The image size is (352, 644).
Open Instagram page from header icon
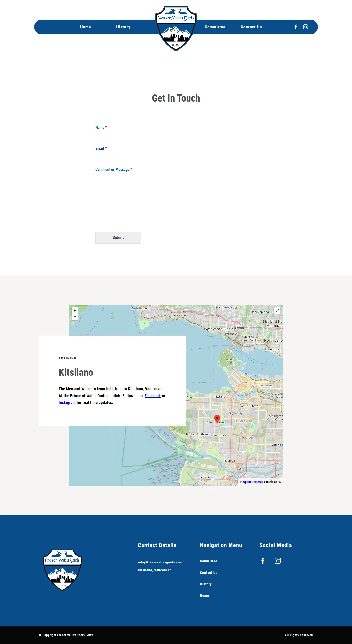click(x=305, y=27)
